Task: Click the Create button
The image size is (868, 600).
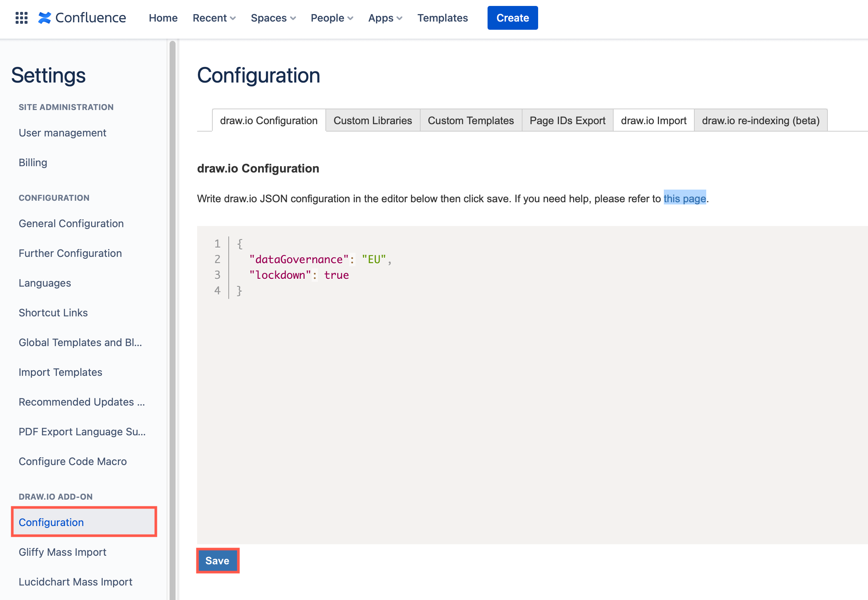Action: [x=512, y=18]
